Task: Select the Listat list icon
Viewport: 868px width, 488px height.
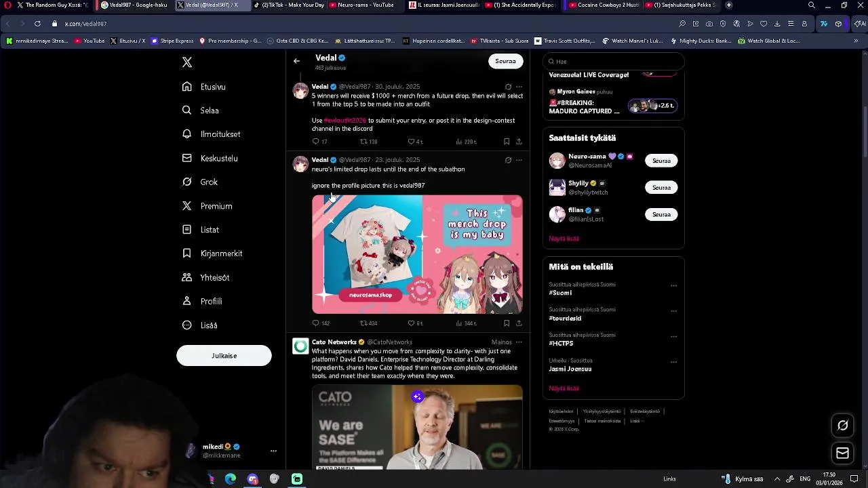Action: click(x=187, y=230)
